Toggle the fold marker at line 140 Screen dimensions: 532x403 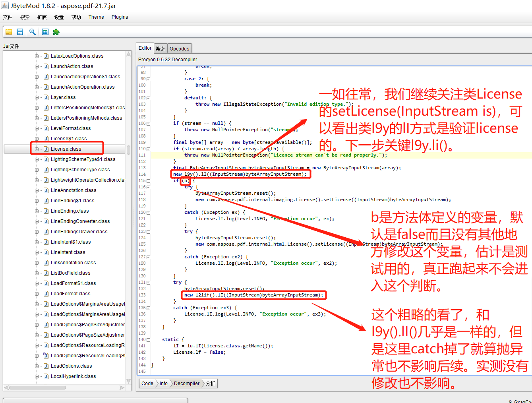point(149,340)
